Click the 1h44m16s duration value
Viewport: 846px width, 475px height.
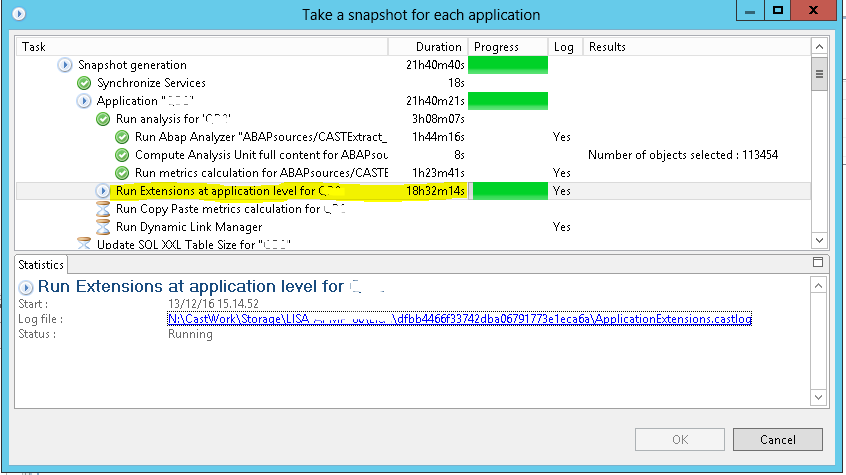click(x=438, y=137)
